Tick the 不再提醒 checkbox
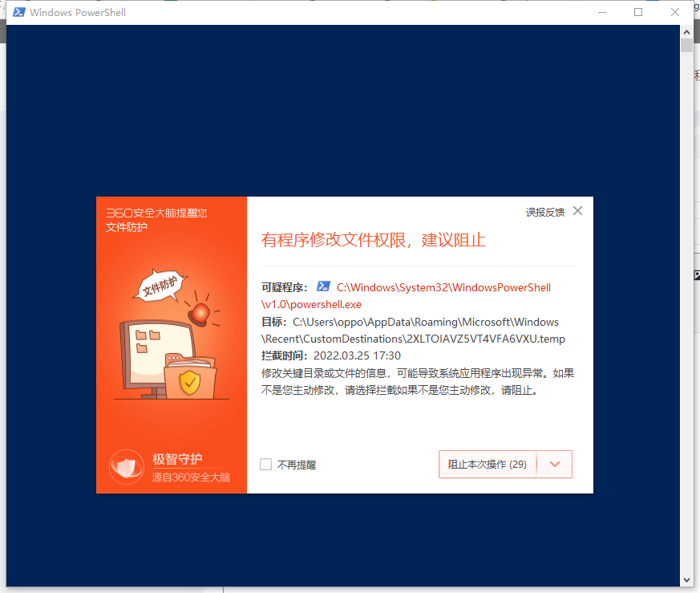Image resolution: width=700 pixels, height=593 pixels. (265, 465)
